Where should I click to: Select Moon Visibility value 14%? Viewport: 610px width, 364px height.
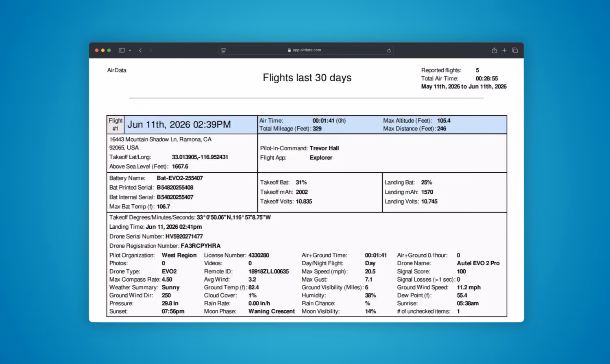coord(370,311)
